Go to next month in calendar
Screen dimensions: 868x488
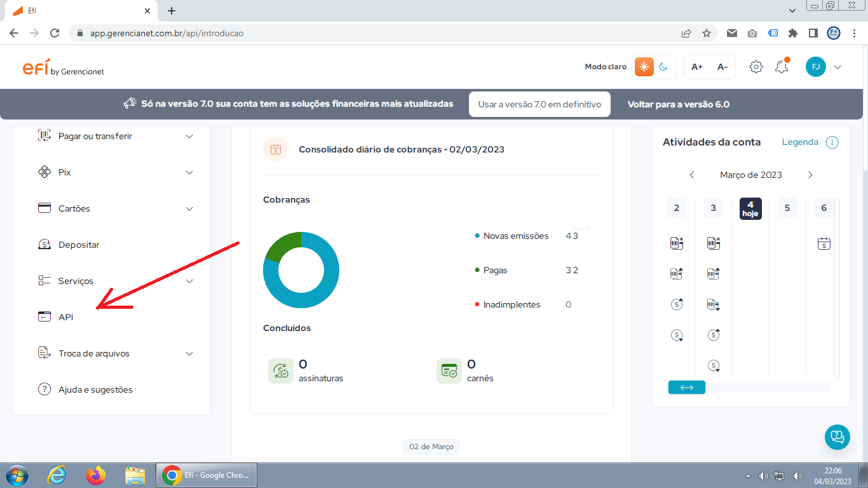coord(810,175)
